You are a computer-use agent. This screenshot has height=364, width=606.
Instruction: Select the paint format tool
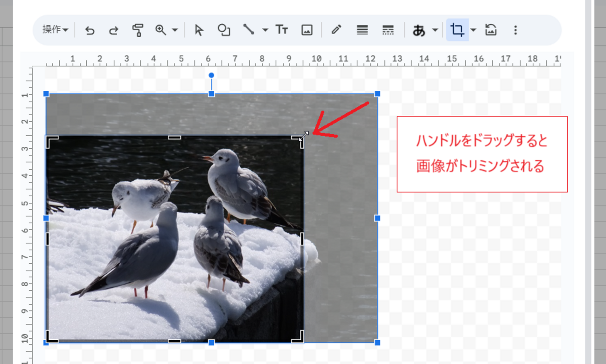coord(138,29)
